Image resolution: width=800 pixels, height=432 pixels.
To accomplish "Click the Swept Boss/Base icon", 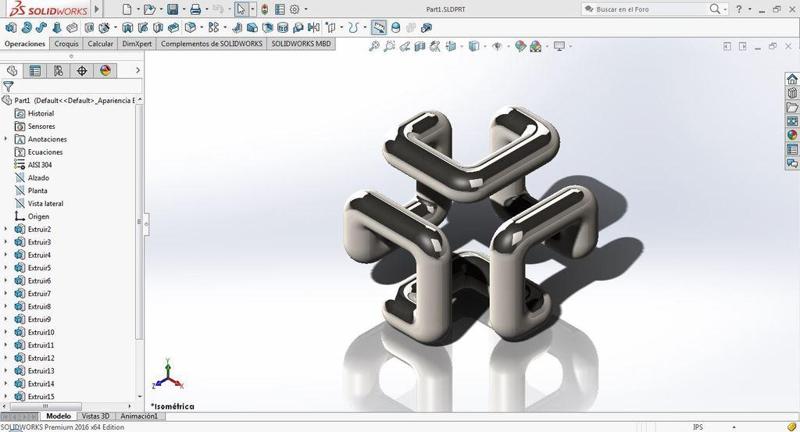I will [42, 28].
